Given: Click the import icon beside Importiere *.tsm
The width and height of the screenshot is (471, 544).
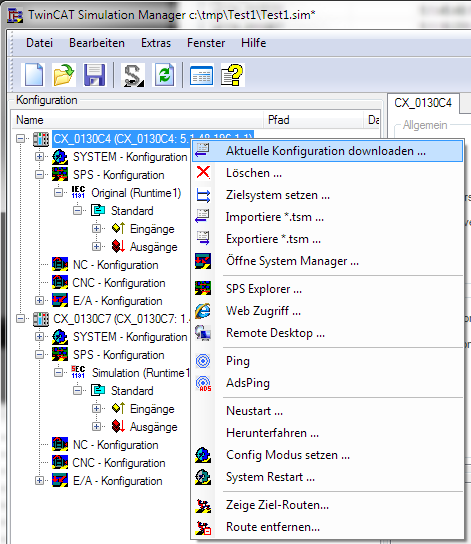Looking at the screenshot, I should 203,216.
